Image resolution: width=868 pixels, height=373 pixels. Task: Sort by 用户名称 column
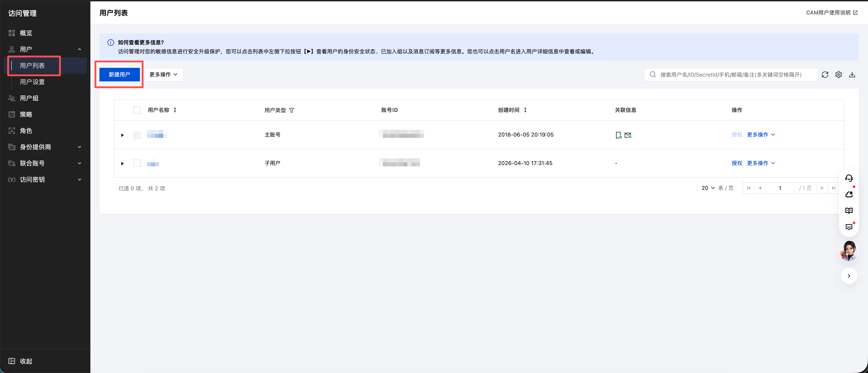pyautogui.click(x=175, y=110)
